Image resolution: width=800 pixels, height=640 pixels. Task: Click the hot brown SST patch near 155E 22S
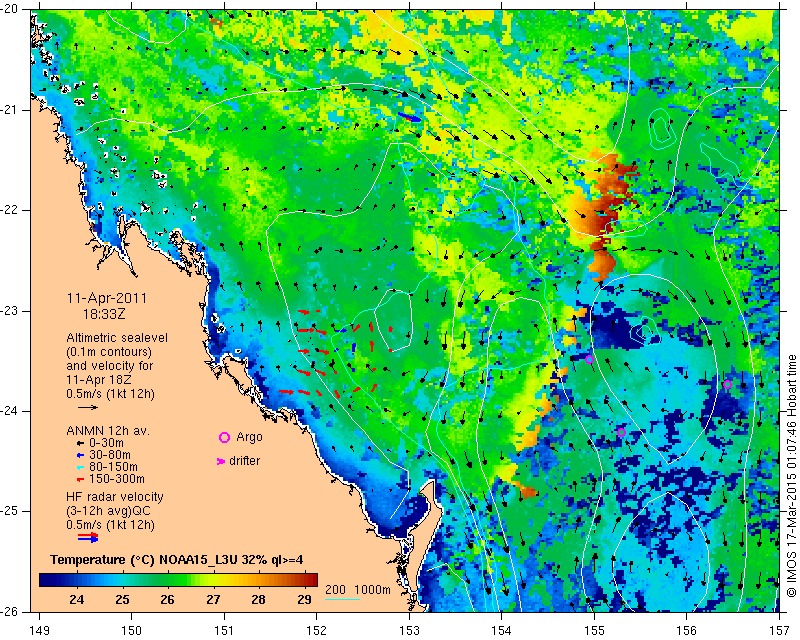pyautogui.click(x=606, y=212)
